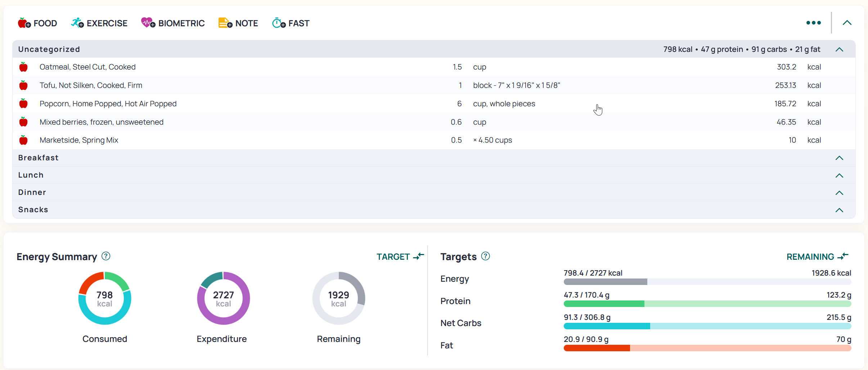This screenshot has height=370, width=868.
Task: Click the add Fast stopwatch icon
Action: pyautogui.click(x=279, y=23)
